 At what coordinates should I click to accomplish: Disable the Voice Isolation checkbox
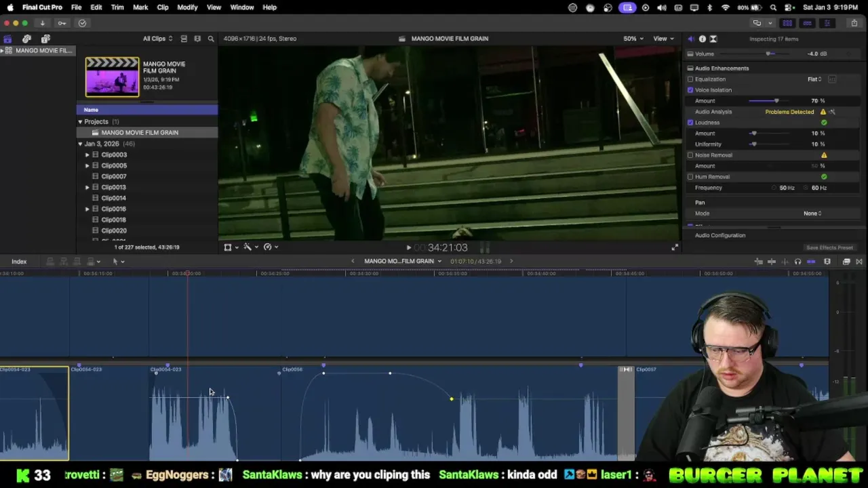pos(690,90)
